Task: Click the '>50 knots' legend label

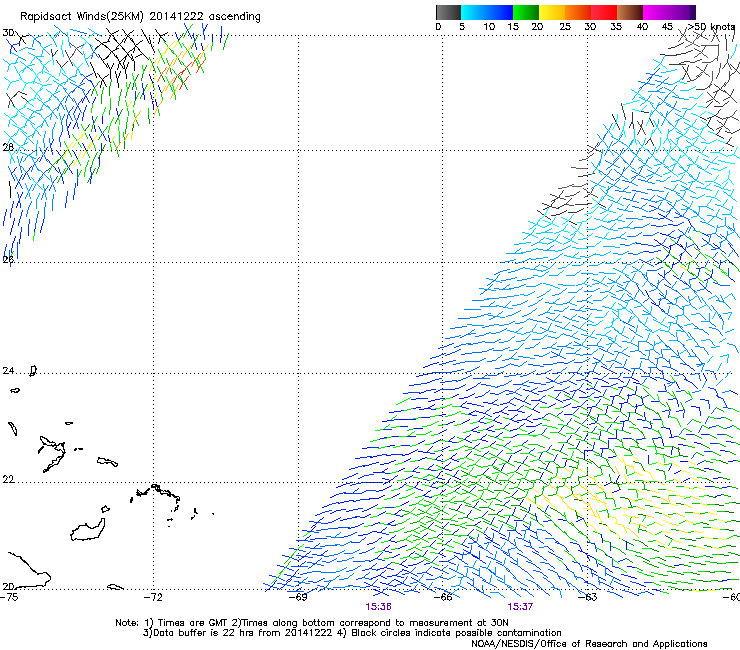Action: 712,27
